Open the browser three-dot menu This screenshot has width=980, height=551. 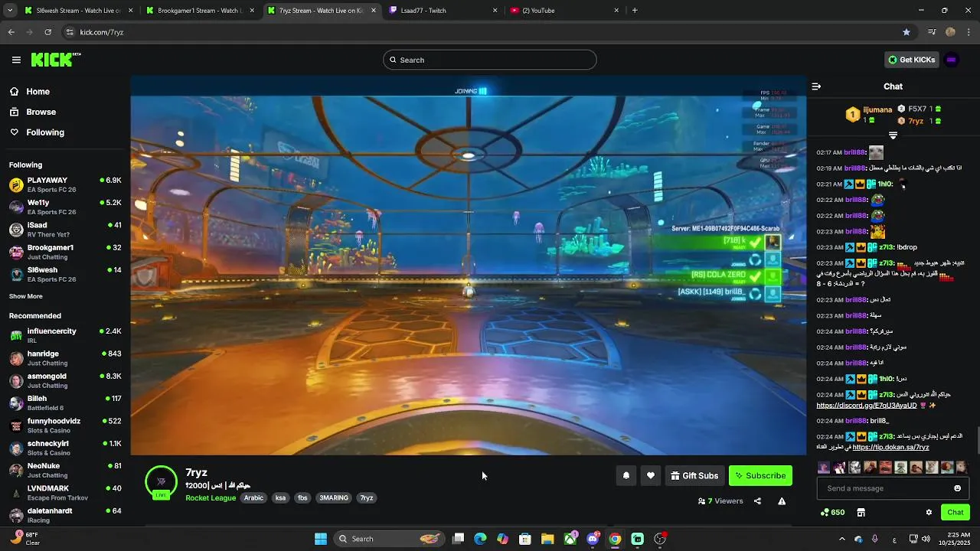click(969, 32)
